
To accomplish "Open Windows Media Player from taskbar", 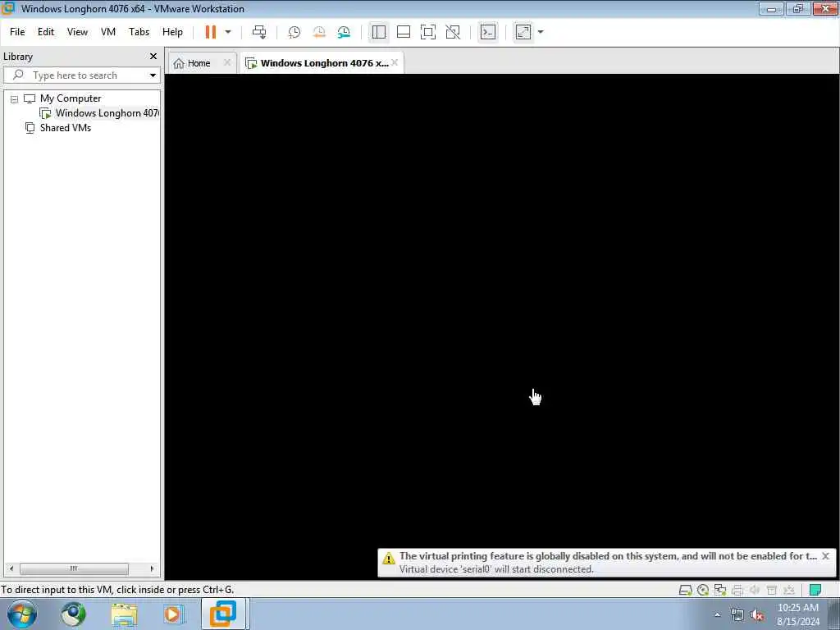I will click(x=174, y=614).
